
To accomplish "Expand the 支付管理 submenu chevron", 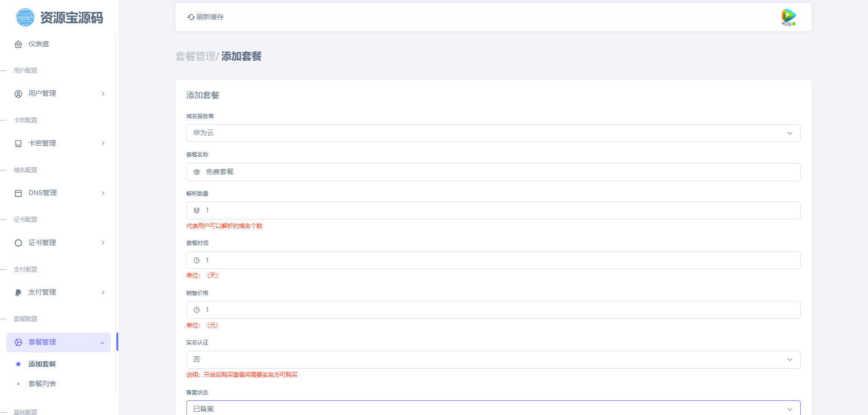I will 103,293.
